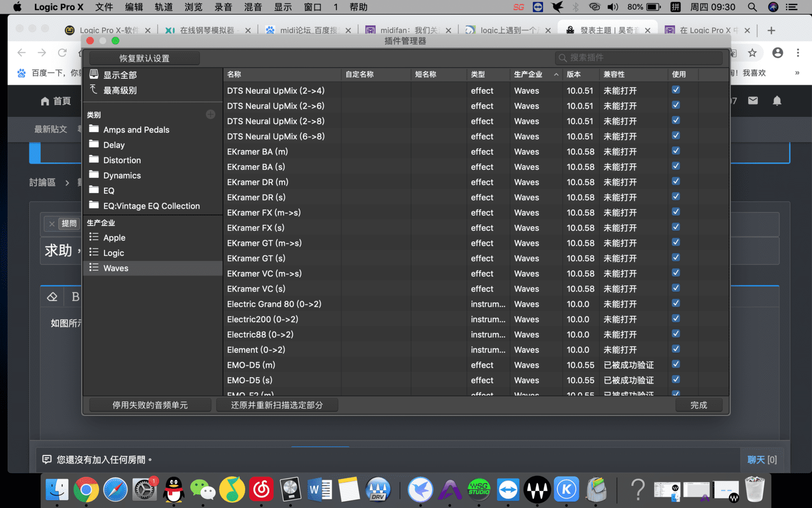
Task: Select EKramer GT (s) plugin row
Action: 476,258
